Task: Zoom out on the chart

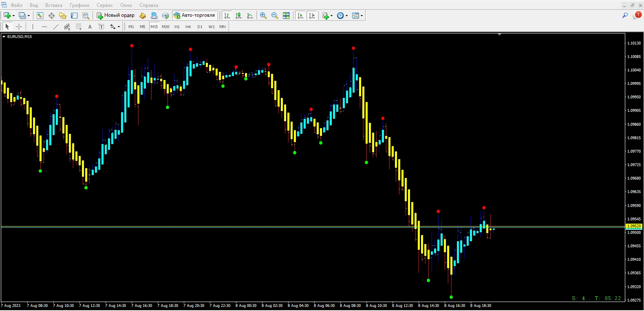Action: point(275,16)
